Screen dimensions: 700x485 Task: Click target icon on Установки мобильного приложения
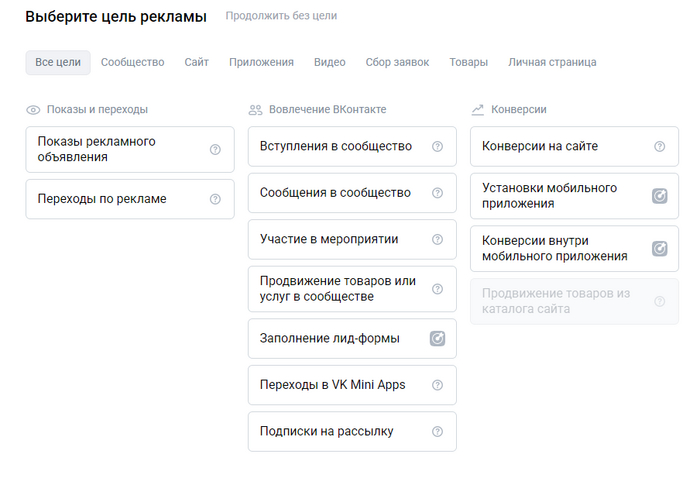pyautogui.click(x=659, y=196)
